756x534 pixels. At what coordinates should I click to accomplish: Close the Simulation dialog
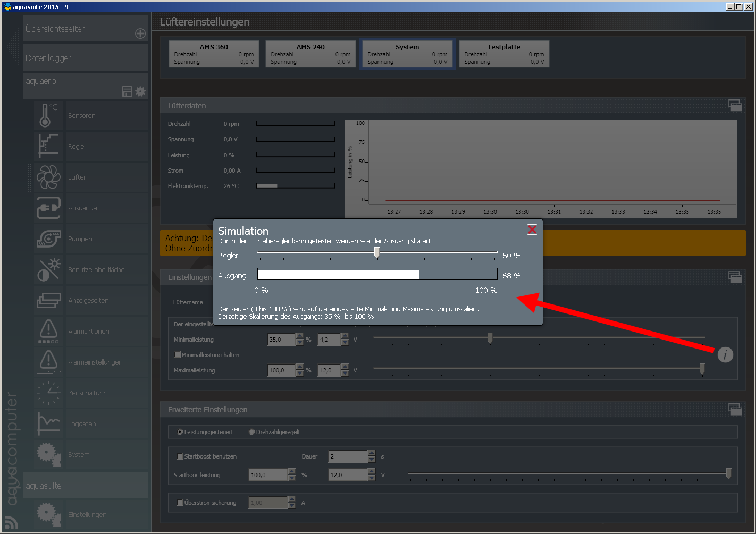[532, 230]
